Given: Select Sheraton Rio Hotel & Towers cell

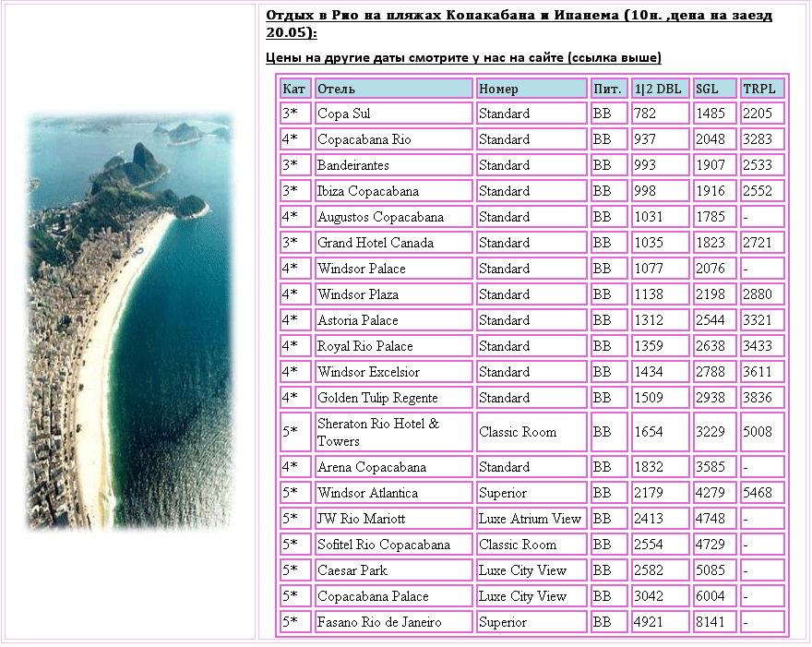Looking at the screenshot, I should tap(394, 432).
